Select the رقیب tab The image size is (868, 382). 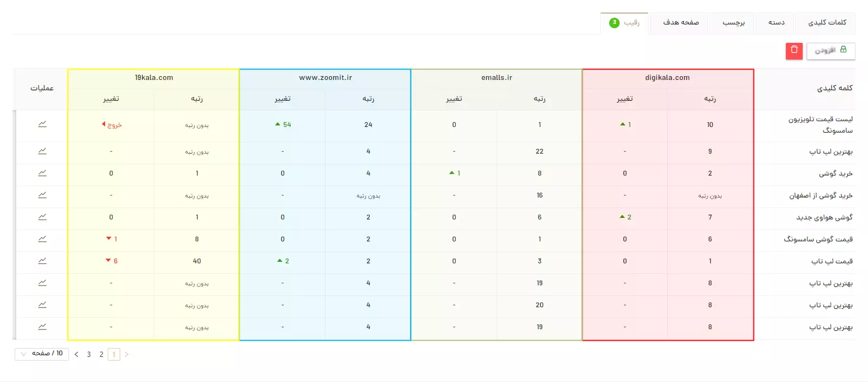624,22
